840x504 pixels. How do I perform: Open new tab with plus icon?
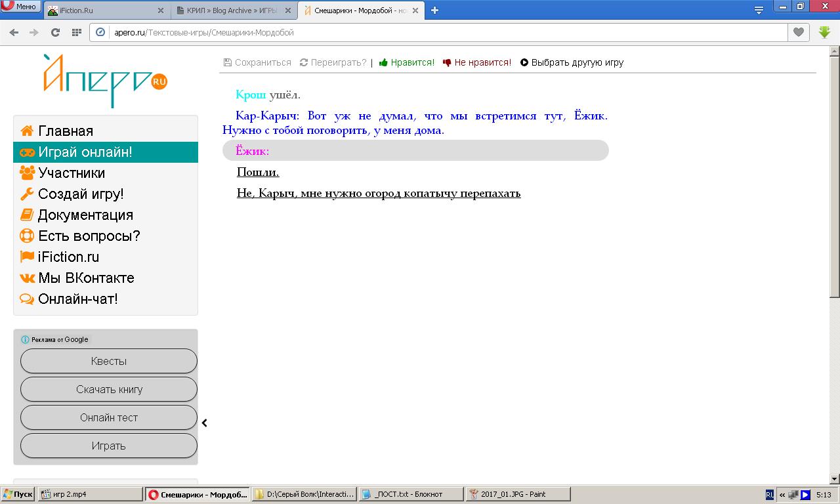click(434, 10)
